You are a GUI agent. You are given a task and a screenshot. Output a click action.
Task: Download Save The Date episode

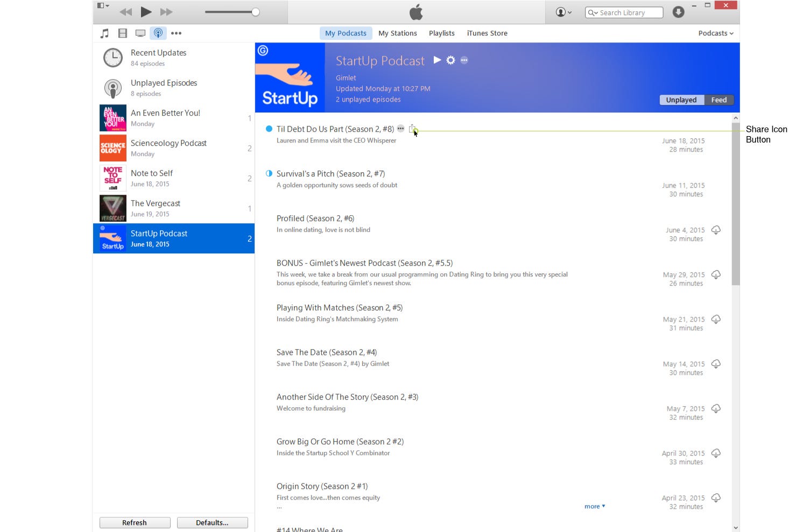click(716, 364)
